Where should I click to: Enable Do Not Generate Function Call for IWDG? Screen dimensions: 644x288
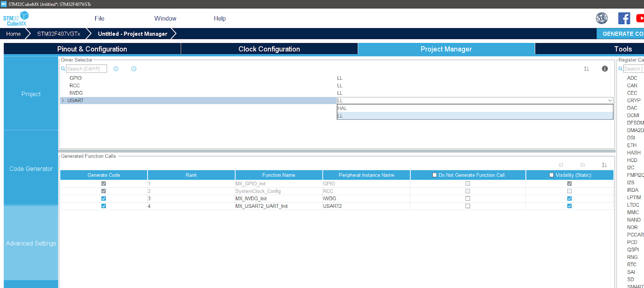[468, 199]
